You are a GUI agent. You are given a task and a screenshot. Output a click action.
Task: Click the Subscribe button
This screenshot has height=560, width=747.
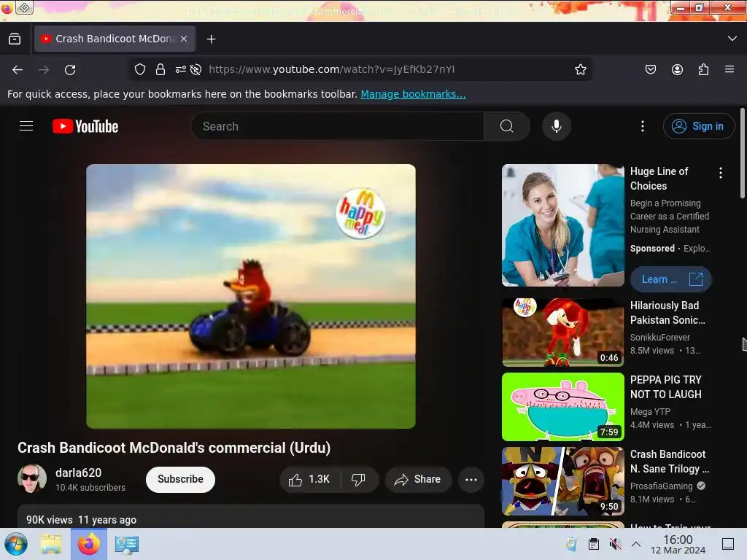coord(180,480)
